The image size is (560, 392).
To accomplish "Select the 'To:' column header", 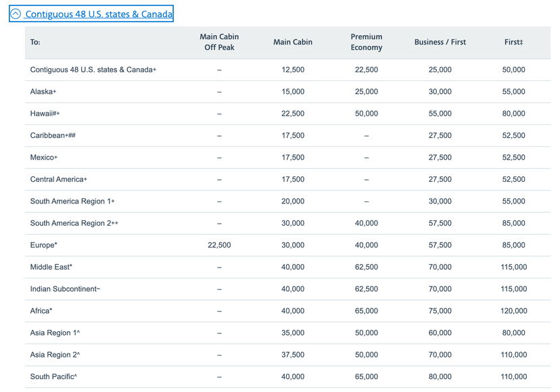I will point(34,42).
